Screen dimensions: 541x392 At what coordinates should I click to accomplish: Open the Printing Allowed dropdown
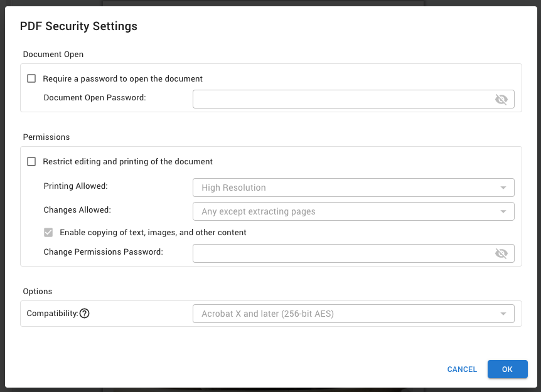[x=353, y=188]
